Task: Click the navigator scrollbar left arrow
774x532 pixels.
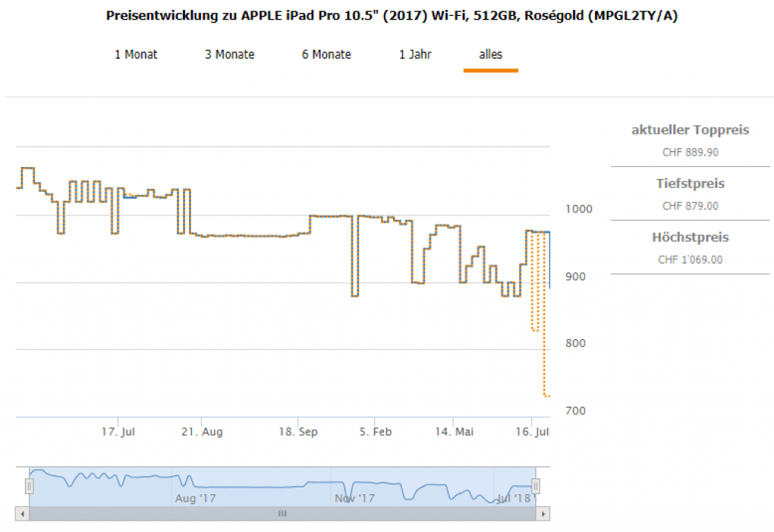Action: coord(22,514)
